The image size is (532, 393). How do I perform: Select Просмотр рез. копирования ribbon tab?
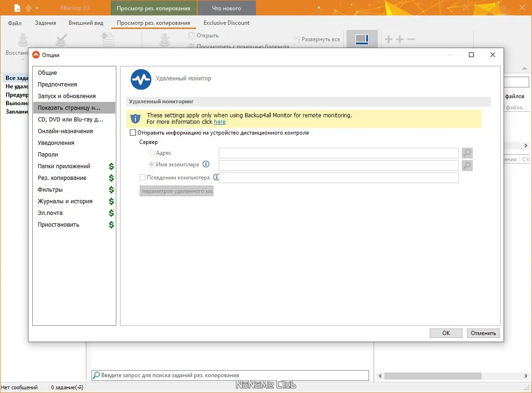point(153,23)
